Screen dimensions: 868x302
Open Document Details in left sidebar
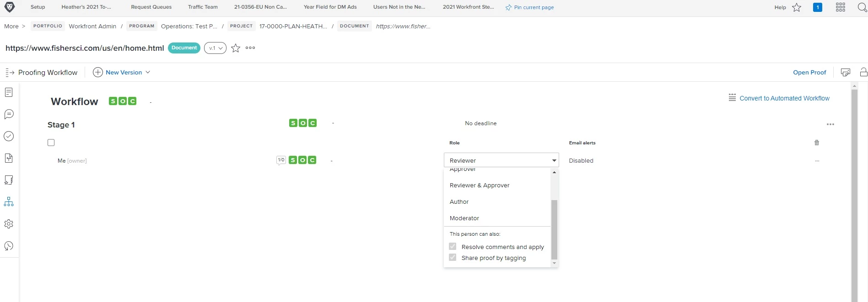[9, 92]
